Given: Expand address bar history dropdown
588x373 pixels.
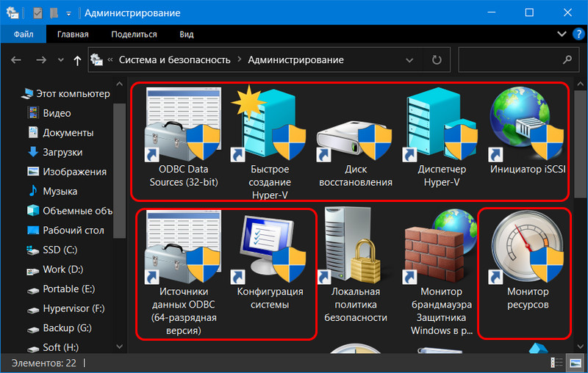Looking at the screenshot, I should pyautogui.click(x=409, y=60).
